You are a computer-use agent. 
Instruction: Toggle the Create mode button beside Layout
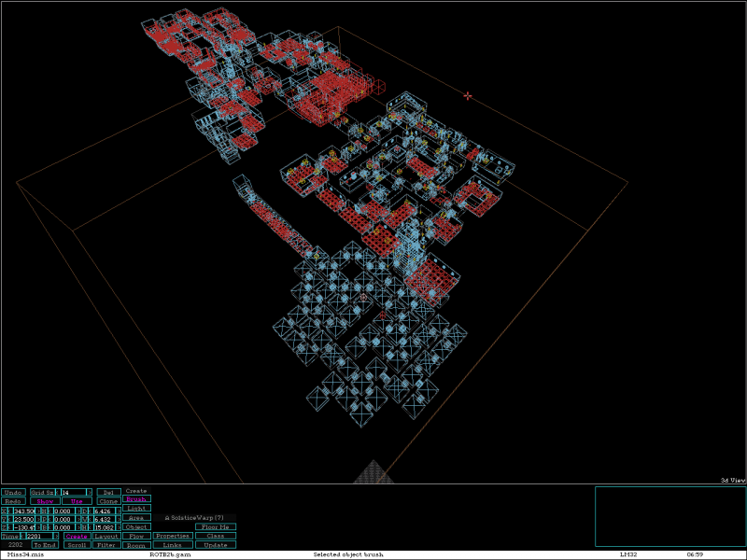(77, 537)
